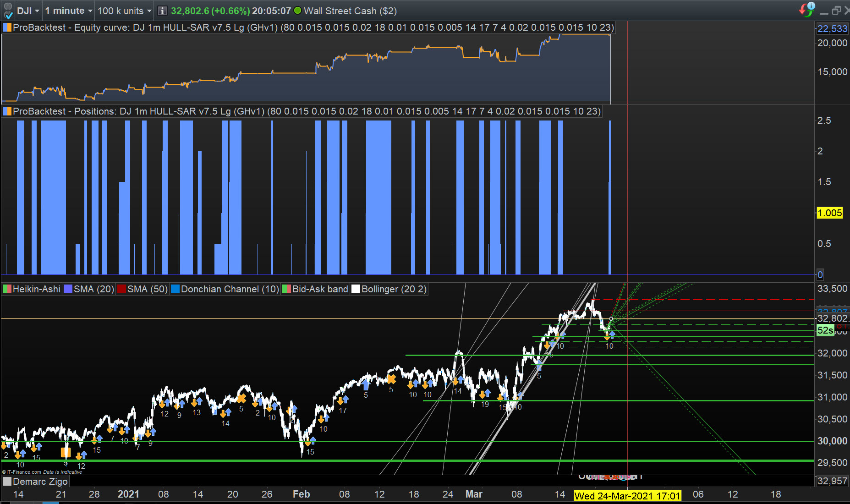Image resolution: width=850 pixels, height=504 pixels.
Task: Click the 15,000 equity axis label
Action: pyautogui.click(x=833, y=72)
